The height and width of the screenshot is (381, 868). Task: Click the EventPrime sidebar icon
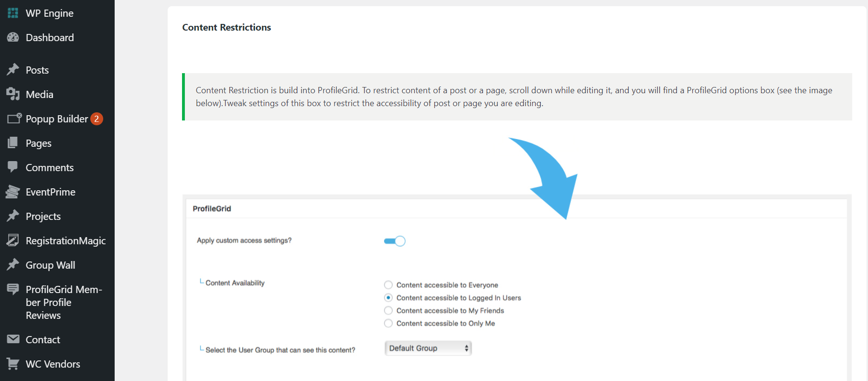click(13, 192)
